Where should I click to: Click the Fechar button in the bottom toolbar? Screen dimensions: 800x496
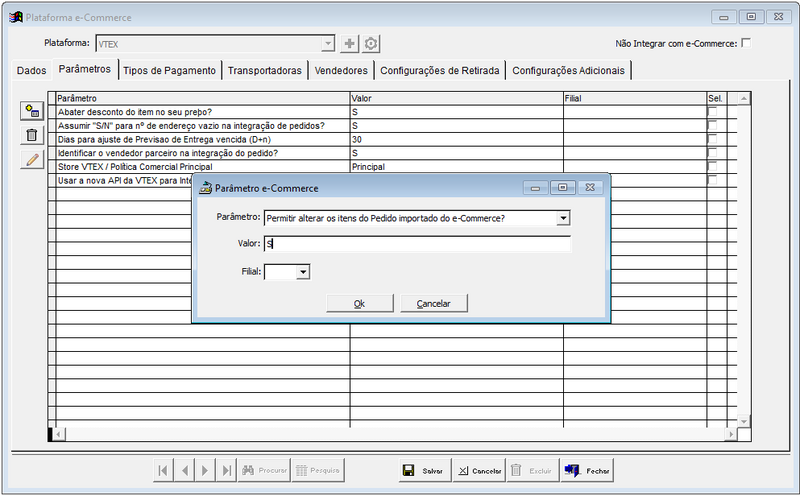coord(587,470)
